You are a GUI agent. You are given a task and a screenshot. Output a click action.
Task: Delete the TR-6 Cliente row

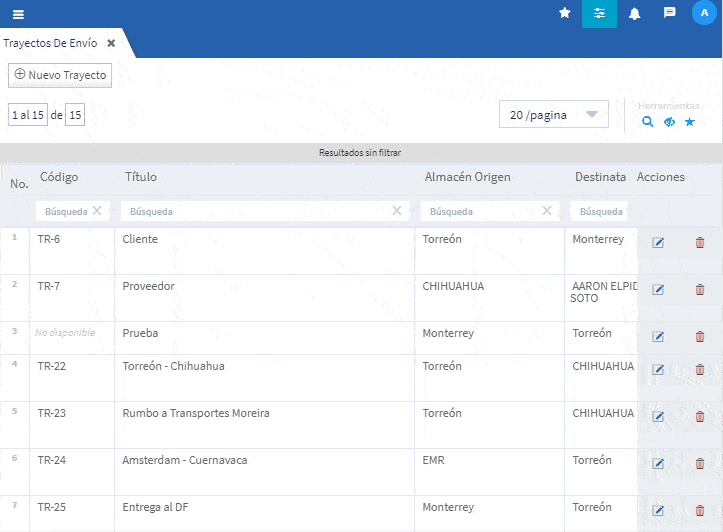tap(699, 242)
